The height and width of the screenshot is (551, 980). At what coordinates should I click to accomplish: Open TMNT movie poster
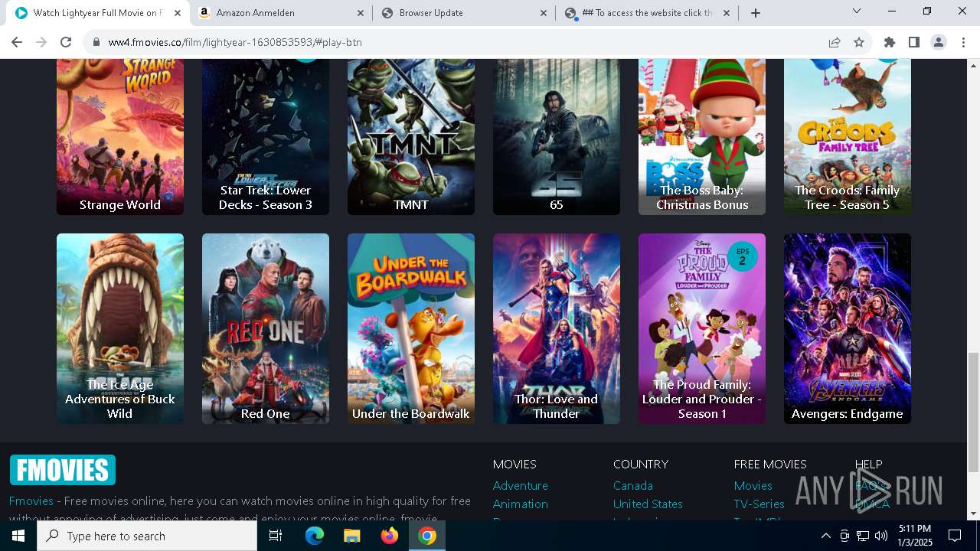click(411, 136)
